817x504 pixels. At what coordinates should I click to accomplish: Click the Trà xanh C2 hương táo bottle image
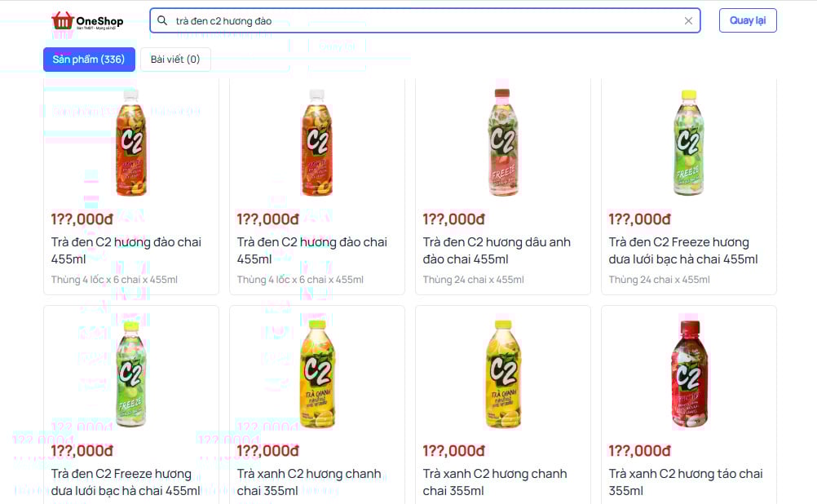tap(689, 374)
